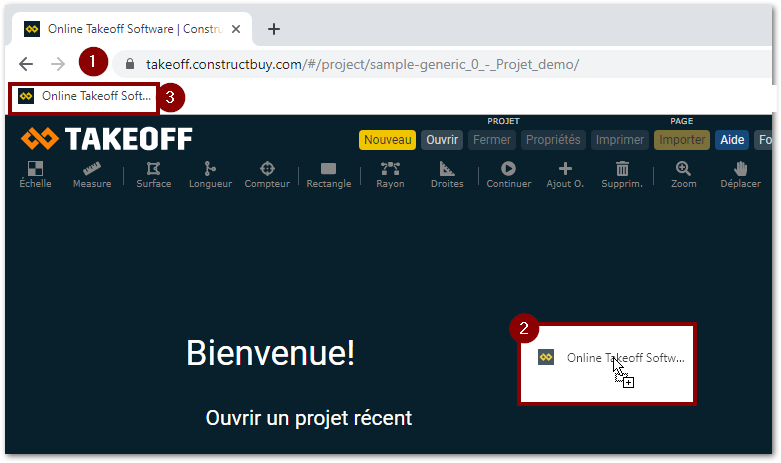
Task: Open the Aide help button
Action: tap(732, 140)
